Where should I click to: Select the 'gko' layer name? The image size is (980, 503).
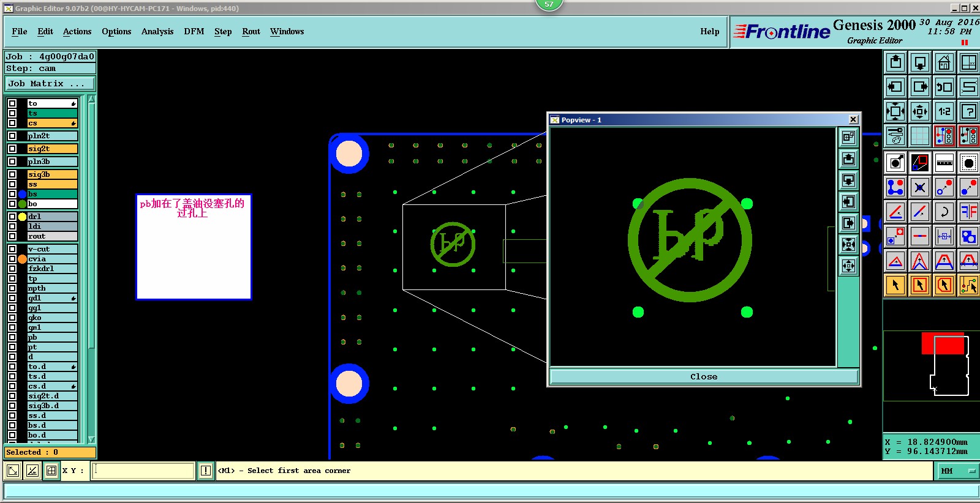coord(53,318)
